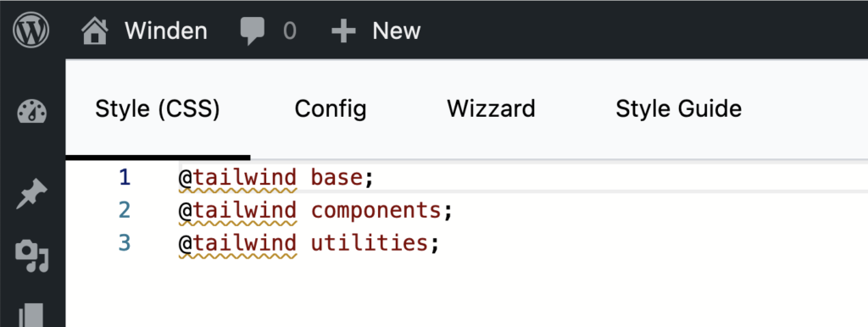Screen dimensions: 868x327
Task: Open the comments speech bubble icon
Action: [x=253, y=31]
